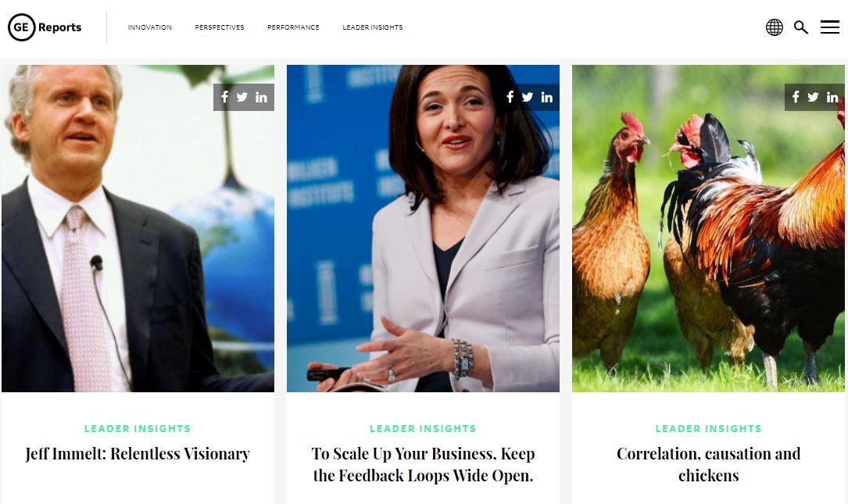Open the search magnifier icon
This screenshot has width=848, height=504.
point(801,27)
